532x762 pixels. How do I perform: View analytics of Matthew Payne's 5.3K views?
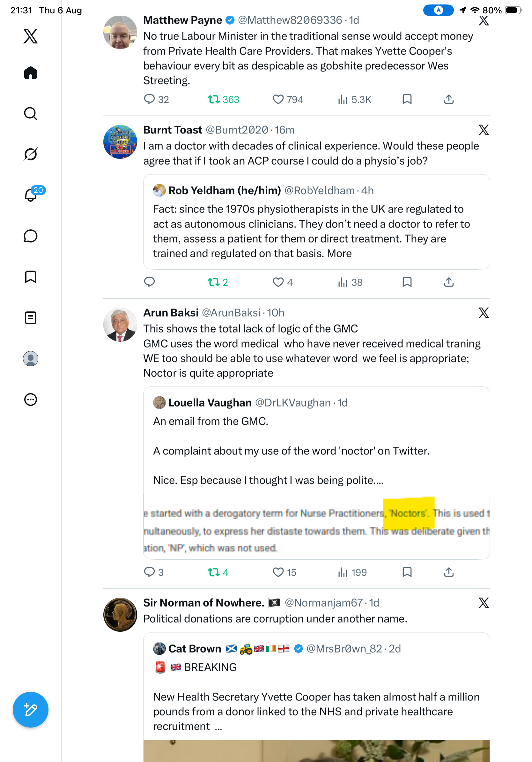coord(354,100)
